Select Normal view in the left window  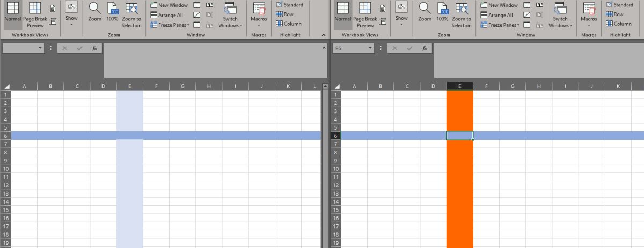[x=13, y=14]
